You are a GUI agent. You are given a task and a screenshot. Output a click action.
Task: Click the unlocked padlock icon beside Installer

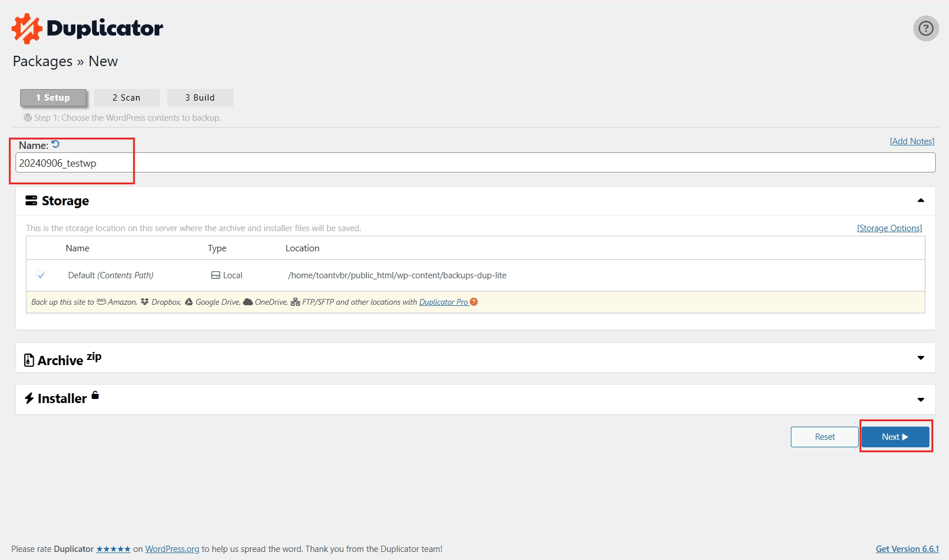95,395
